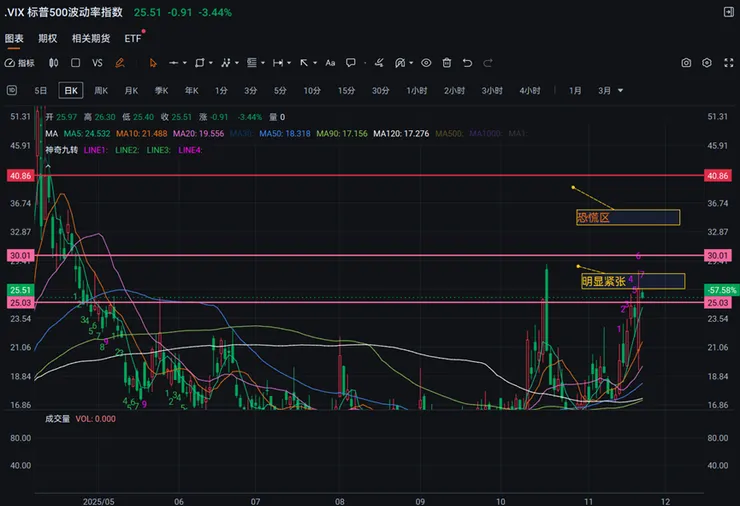740x506 pixels.
Task: Select the 1小时 timeframe
Action: click(417, 90)
